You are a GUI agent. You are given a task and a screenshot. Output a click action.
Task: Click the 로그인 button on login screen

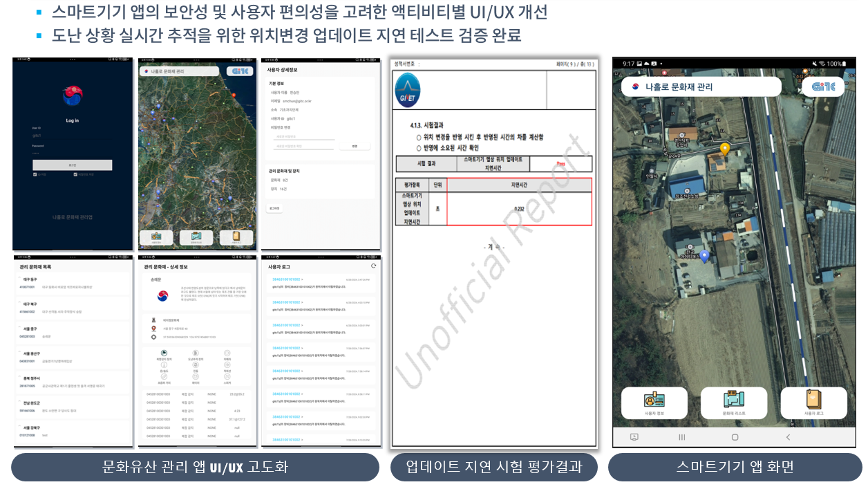point(72,165)
